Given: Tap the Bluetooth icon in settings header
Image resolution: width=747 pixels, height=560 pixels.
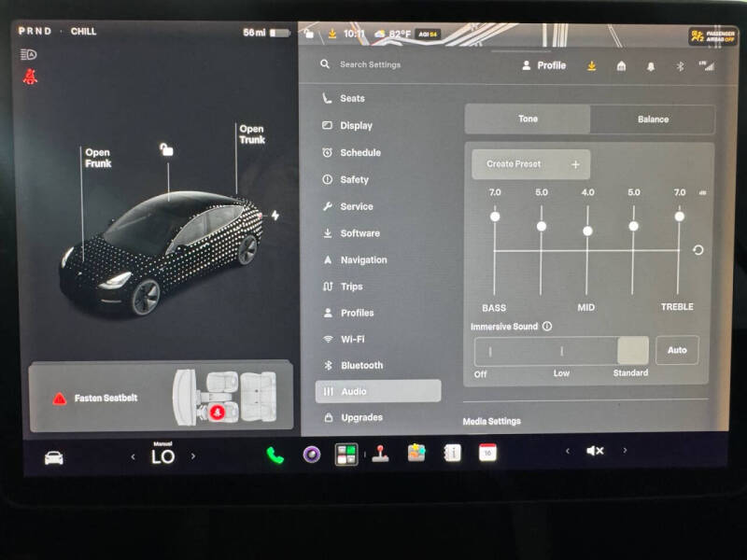Looking at the screenshot, I should pyautogui.click(x=681, y=66).
